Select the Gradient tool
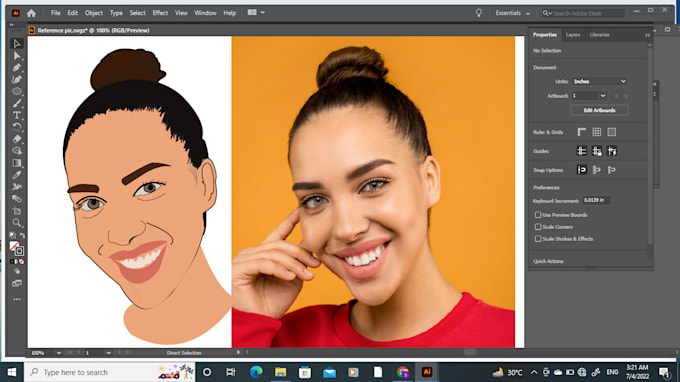 (x=17, y=163)
